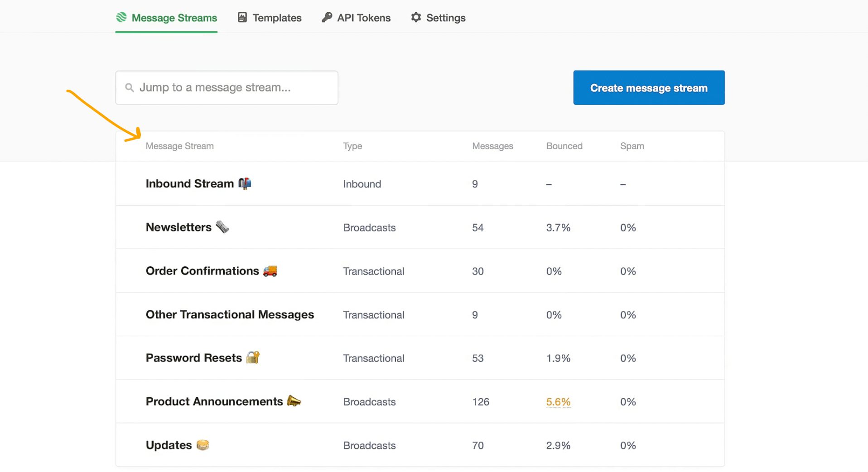Click the Jump to a message stream field
This screenshot has height=472, width=868.
coord(227,87)
